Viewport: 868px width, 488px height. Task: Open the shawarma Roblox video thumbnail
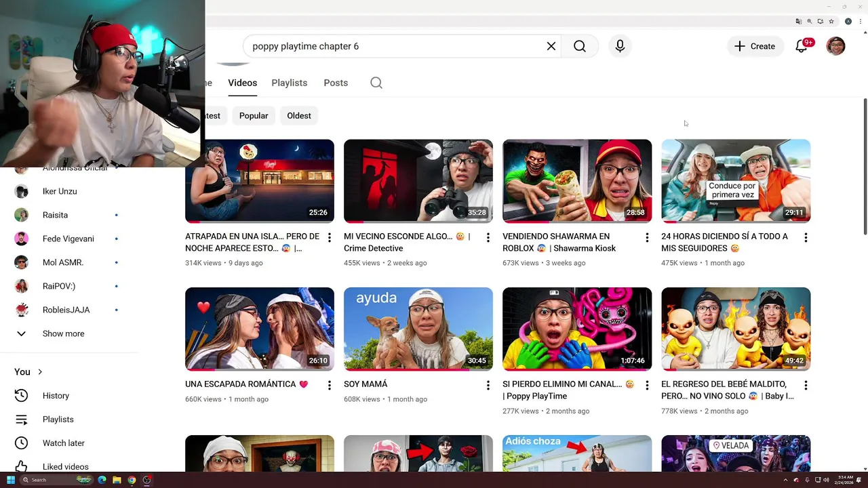point(577,181)
